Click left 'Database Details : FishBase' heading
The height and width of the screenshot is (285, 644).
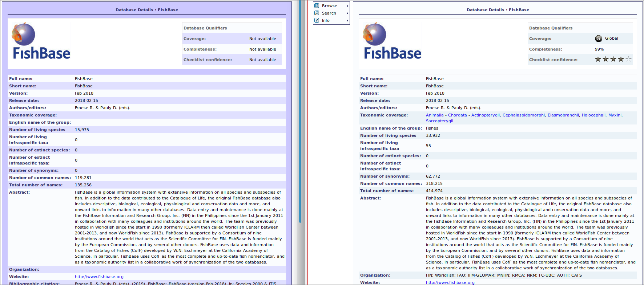147,10
